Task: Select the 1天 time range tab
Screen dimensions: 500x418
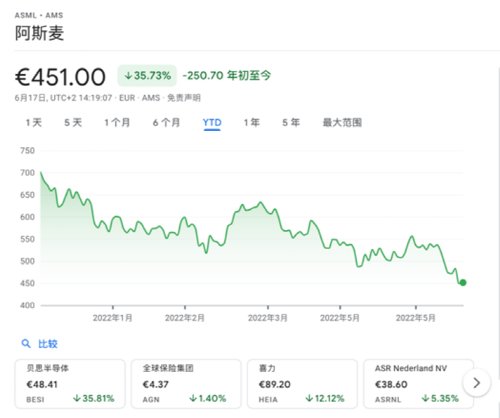Action: pos(34,123)
